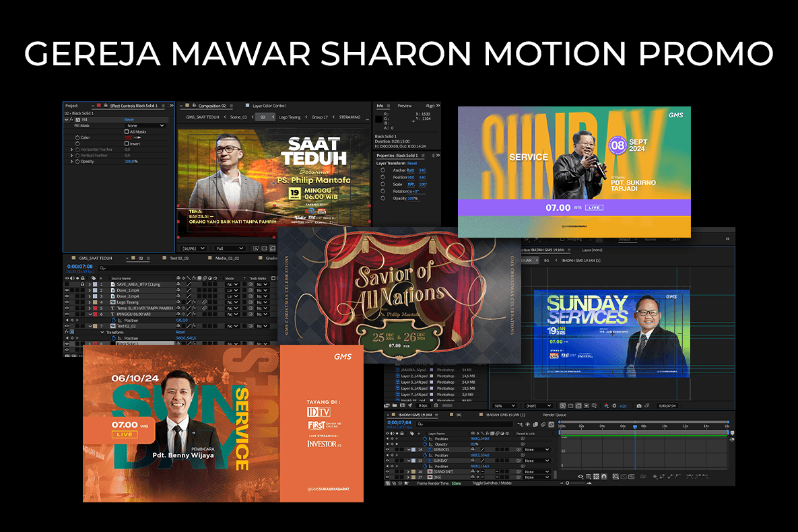
Task: Click the parent pick whip for SERVICES layer
Action: (x=518, y=450)
